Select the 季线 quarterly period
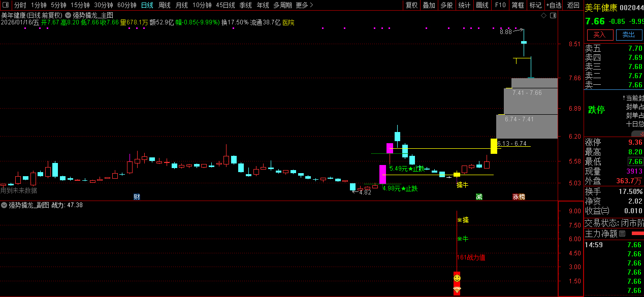Image resolution: width=644 pixels, height=297 pixels. [x=246, y=5]
